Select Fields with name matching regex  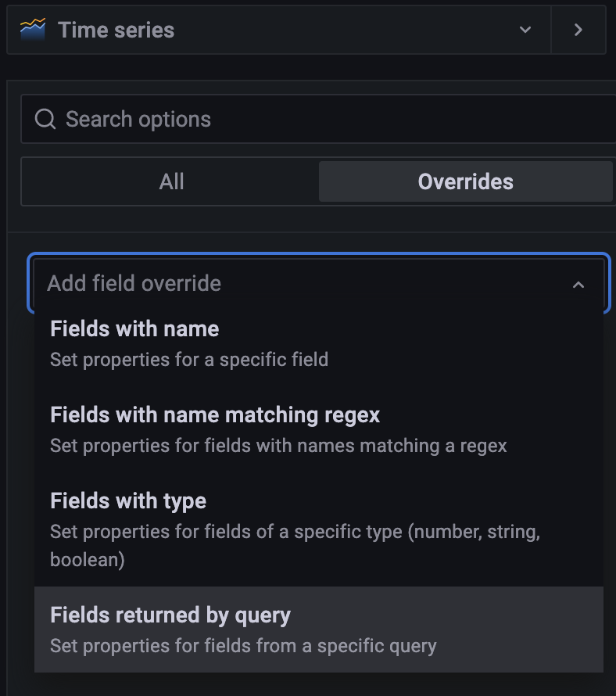[x=215, y=414]
